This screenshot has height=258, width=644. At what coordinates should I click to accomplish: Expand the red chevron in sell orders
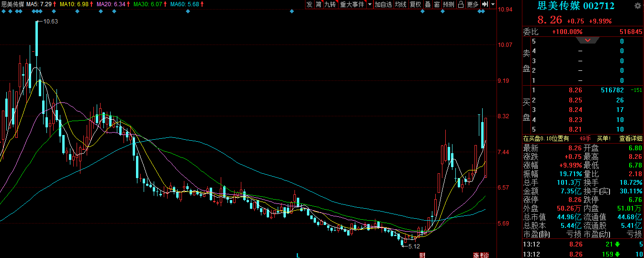(588, 41)
